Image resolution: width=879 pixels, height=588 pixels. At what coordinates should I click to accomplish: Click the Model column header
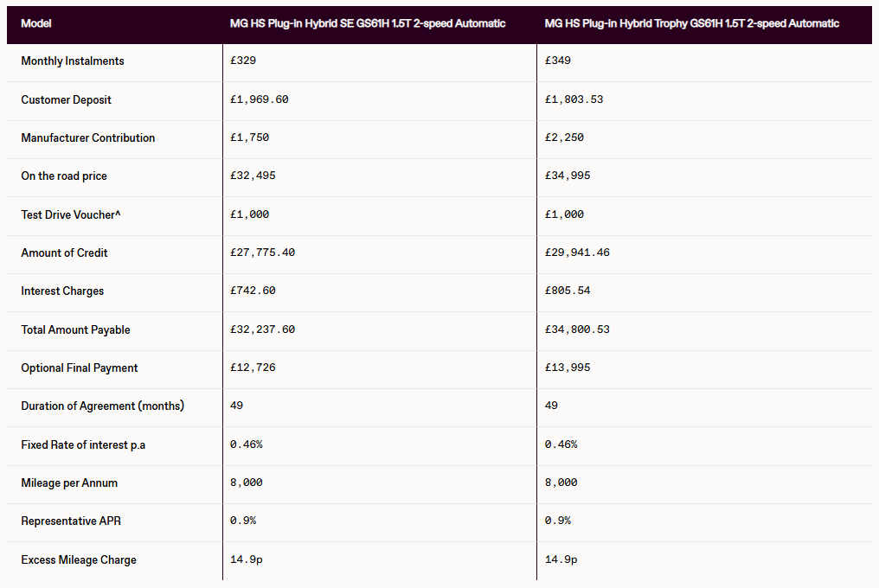(x=36, y=23)
